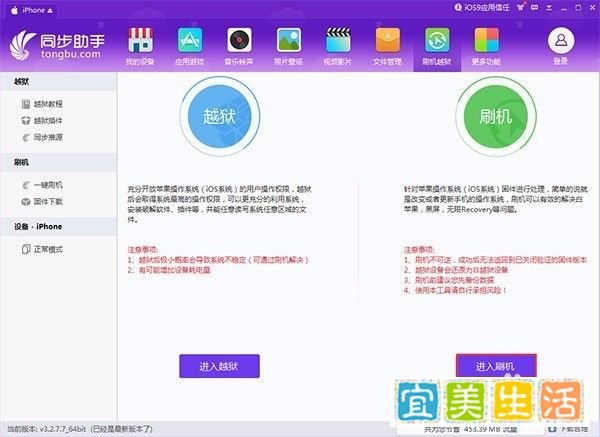Open 同步推源 in the sidebar
This screenshot has height=437, width=600.
pyautogui.click(x=48, y=137)
